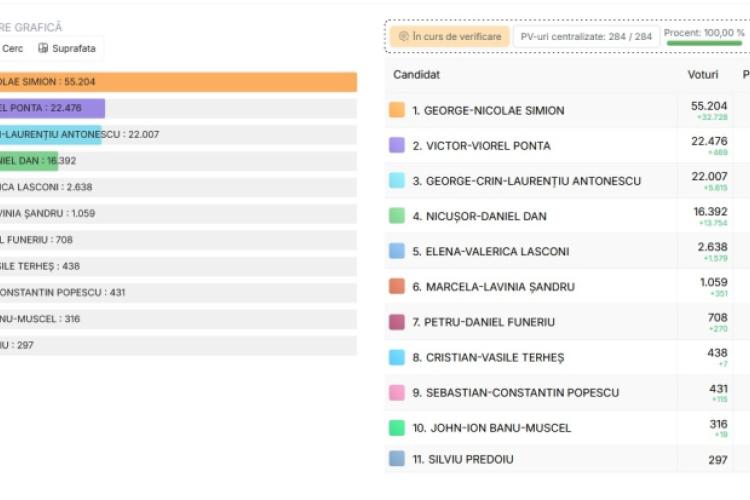This screenshot has width=750, height=500.
Task: Click the green swatch beside John-Ion Banu-Muscel
Action: tap(397, 427)
